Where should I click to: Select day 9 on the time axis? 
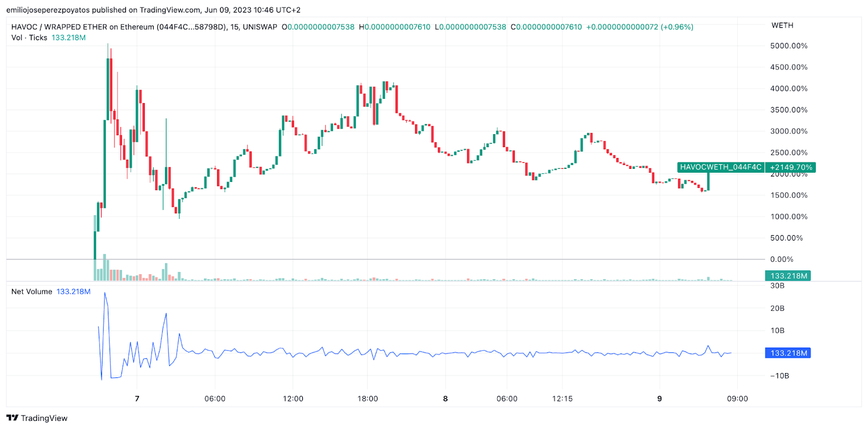pyautogui.click(x=660, y=399)
